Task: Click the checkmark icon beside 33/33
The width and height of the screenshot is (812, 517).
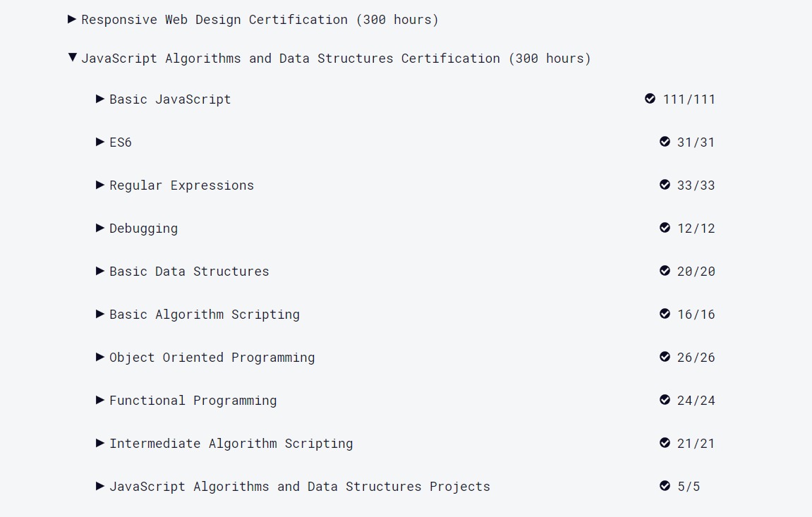Action: click(665, 185)
